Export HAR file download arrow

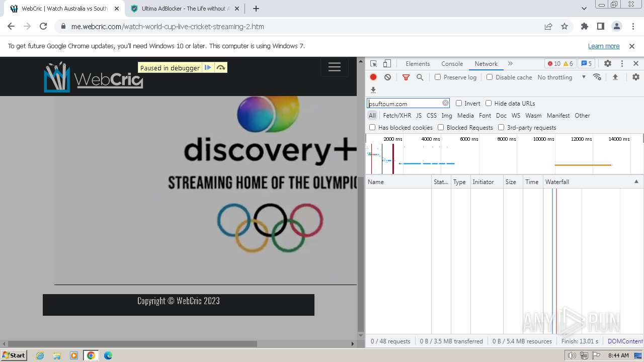pos(373,90)
